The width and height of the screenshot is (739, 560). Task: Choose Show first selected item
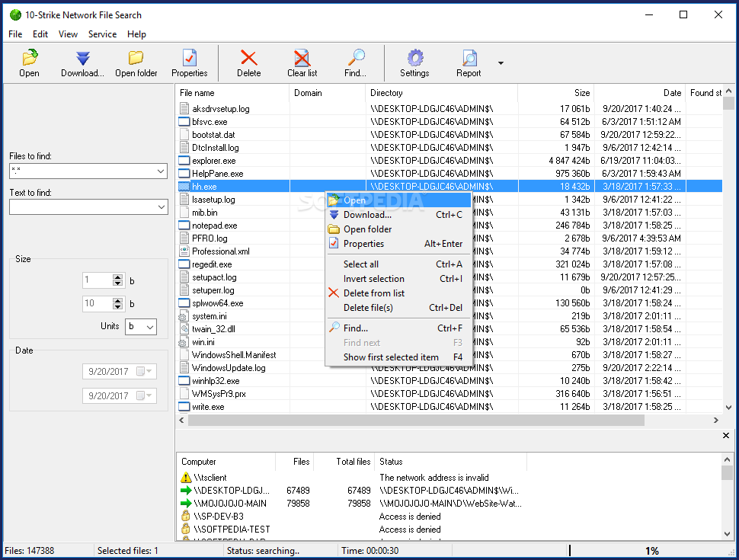[398, 357]
